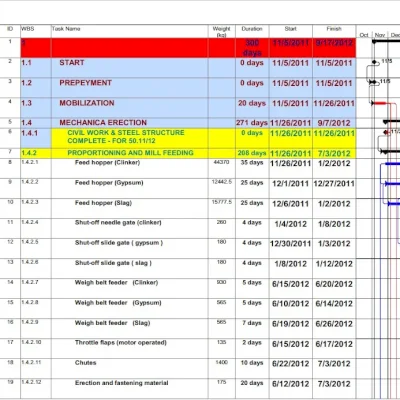This screenshot has width=400, height=400.
Task: Select start date 6/22/2012 cell
Action: [x=290, y=364]
